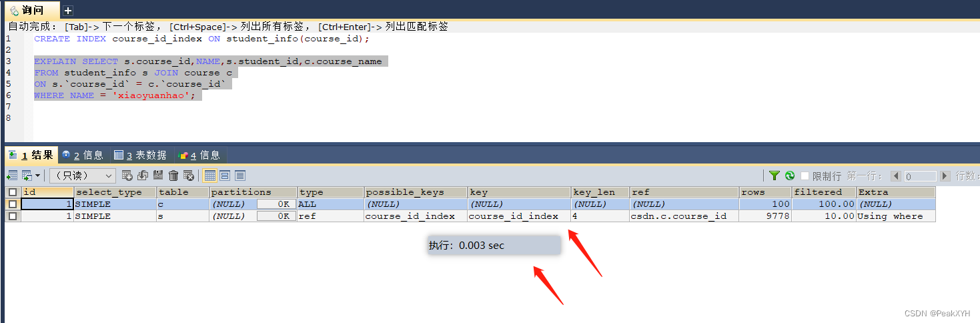980x323 pixels.
Task: Expand the copy/export options dropdown arrow
Action: click(37, 176)
